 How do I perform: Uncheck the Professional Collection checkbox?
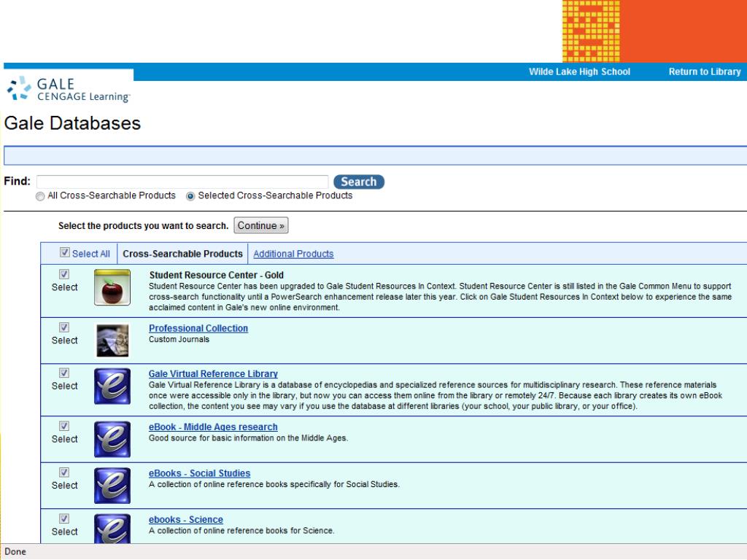pos(64,327)
